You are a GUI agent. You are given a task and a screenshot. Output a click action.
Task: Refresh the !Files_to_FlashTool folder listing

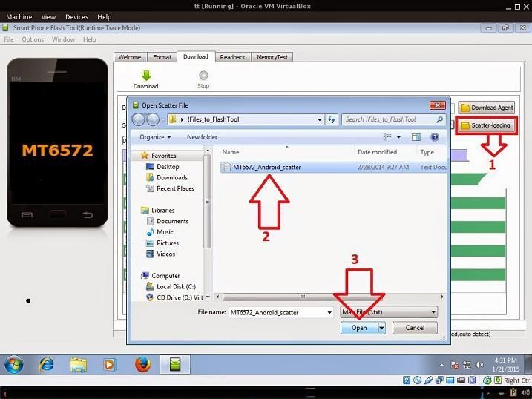pyautogui.click(x=332, y=119)
